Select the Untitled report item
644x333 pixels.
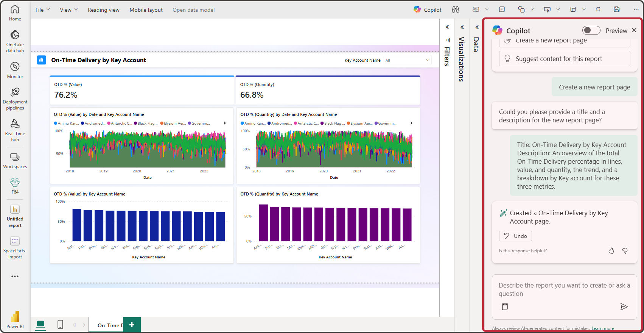(x=15, y=216)
